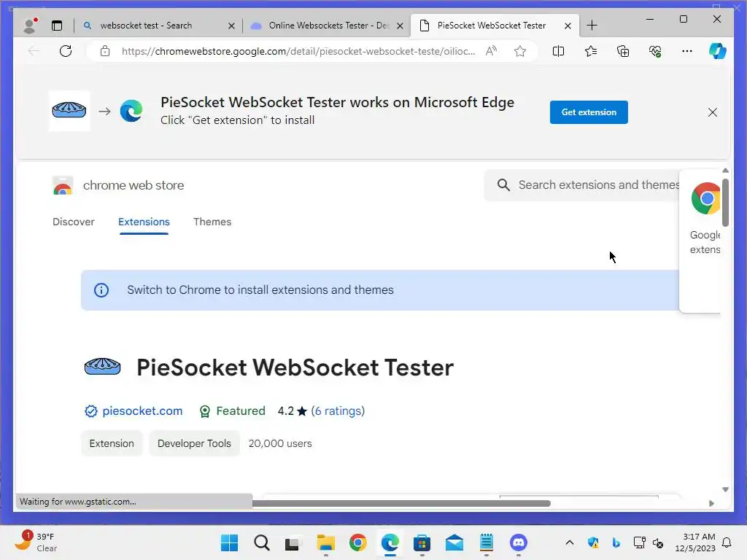Open a new browser tab
This screenshot has width=747, height=560.
592,26
